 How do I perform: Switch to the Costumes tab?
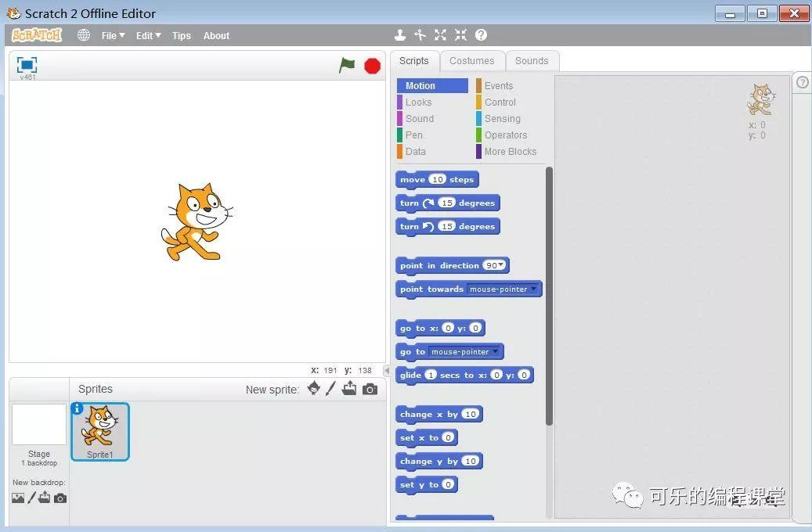471,61
